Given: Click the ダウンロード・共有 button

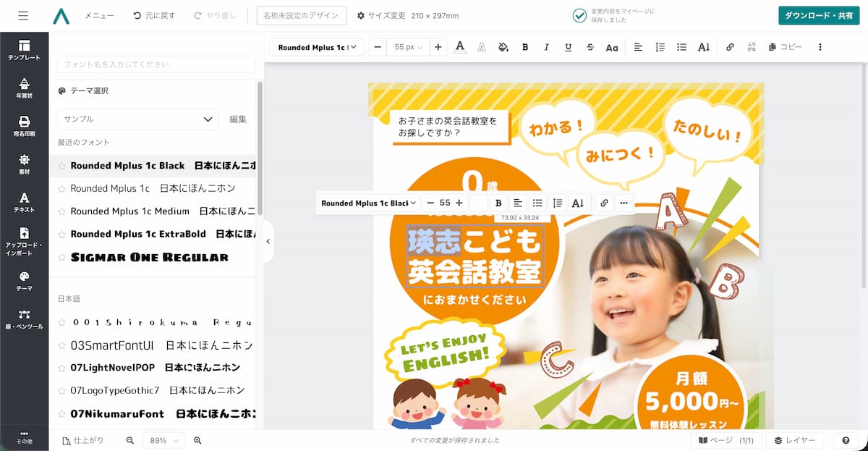Looking at the screenshot, I should pos(818,14).
